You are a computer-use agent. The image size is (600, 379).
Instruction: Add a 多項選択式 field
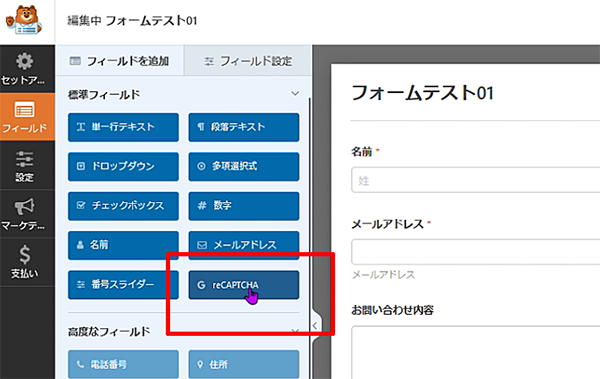click(244, 167)
